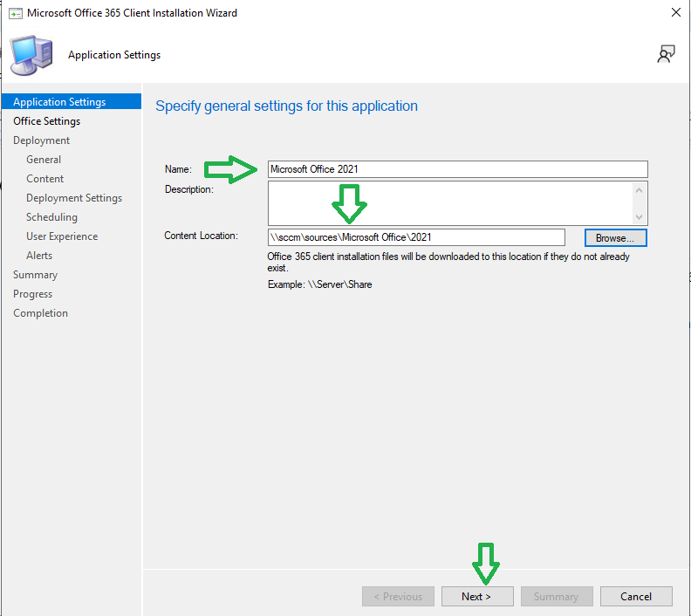This screenshot has height=616, width=691.
Task: Click the Office 365 client installation files note
Action: (x=448, y=262)
